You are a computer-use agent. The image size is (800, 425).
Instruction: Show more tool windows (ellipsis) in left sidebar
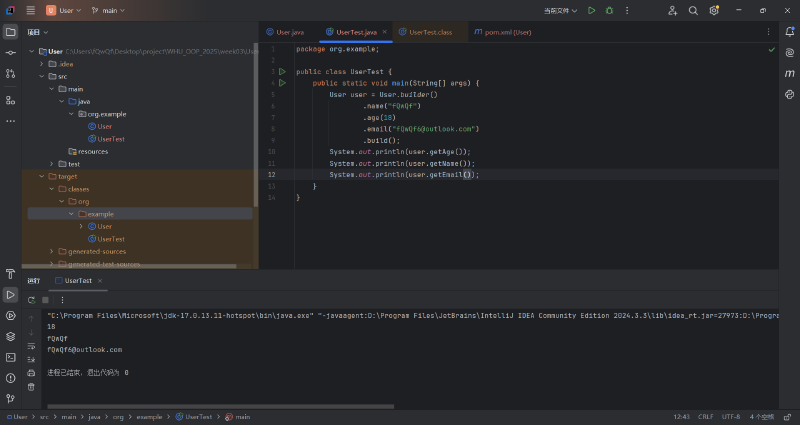point(10,121)
